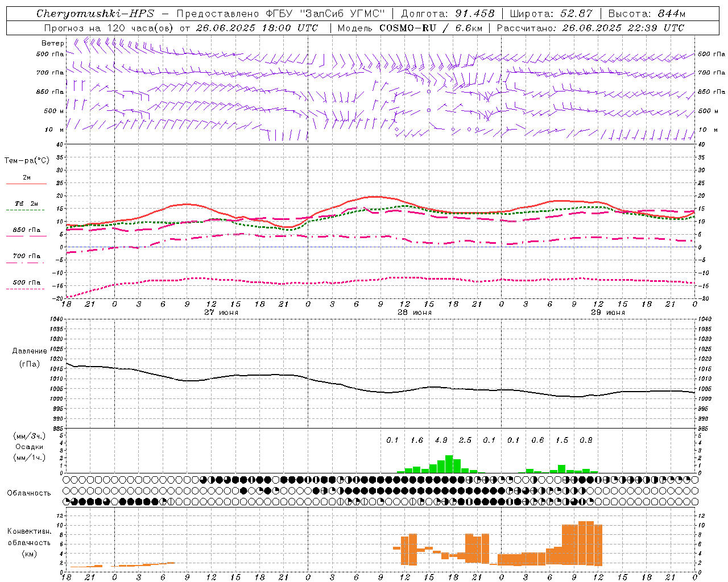Image resolution: width=728 pixels, height=582 pixels.
Task: Click the '500 гПа' dotted temperature legend label
Action: (27, 282)
